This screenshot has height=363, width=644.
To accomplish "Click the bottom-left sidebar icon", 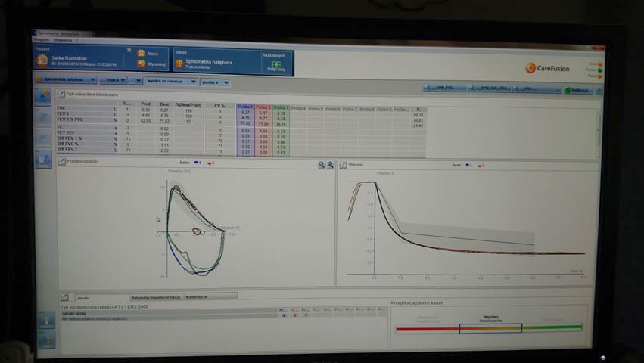I will click(x=46, y=340).
